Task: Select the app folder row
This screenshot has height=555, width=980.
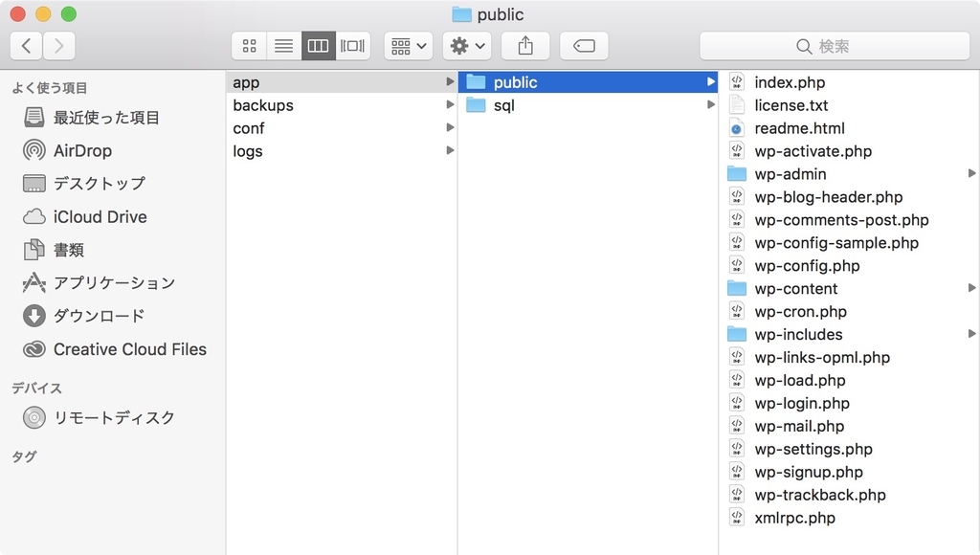Action: (342, 82)
